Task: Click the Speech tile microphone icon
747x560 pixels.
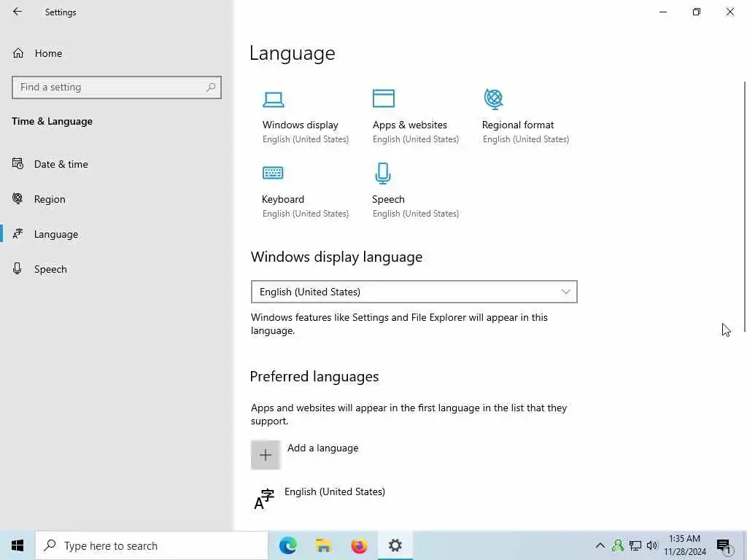Action: click(383, 174)
